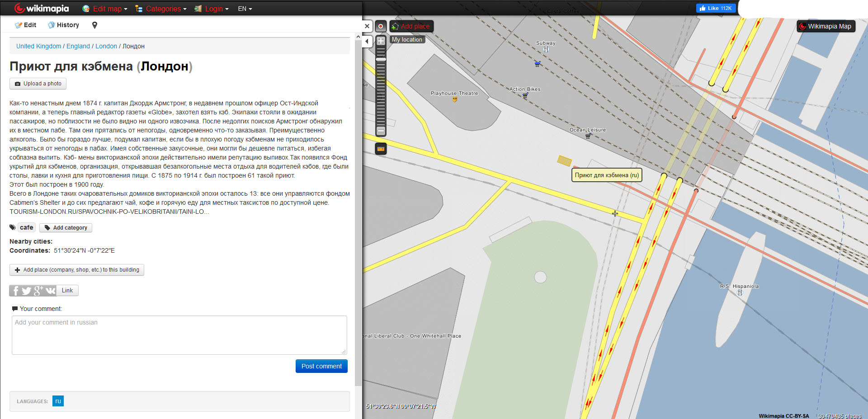Open the Edit map dropdown

[x=105, y=9]
